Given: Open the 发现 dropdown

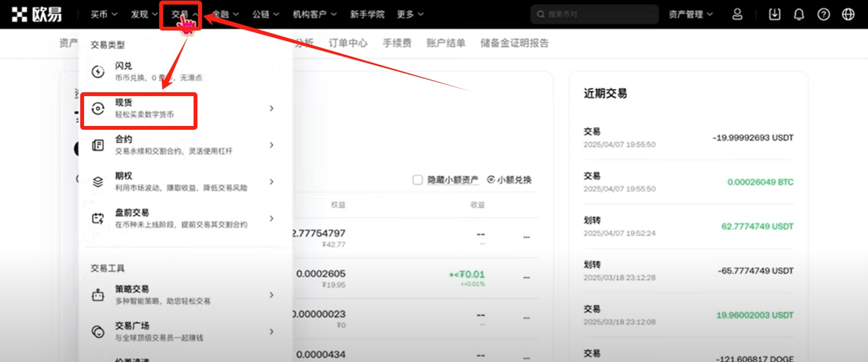Looking at the screenshot, I should click(143, 14).
